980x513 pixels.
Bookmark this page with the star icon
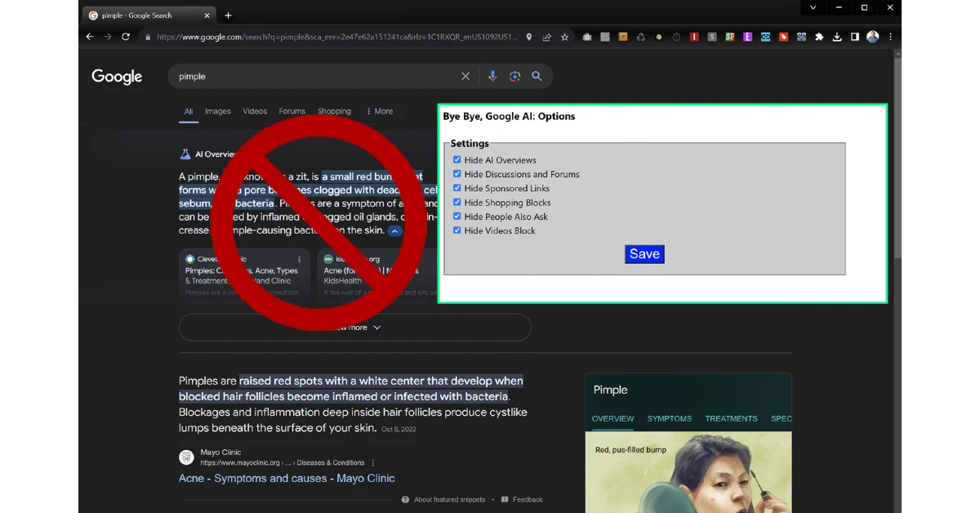point(564,37)
